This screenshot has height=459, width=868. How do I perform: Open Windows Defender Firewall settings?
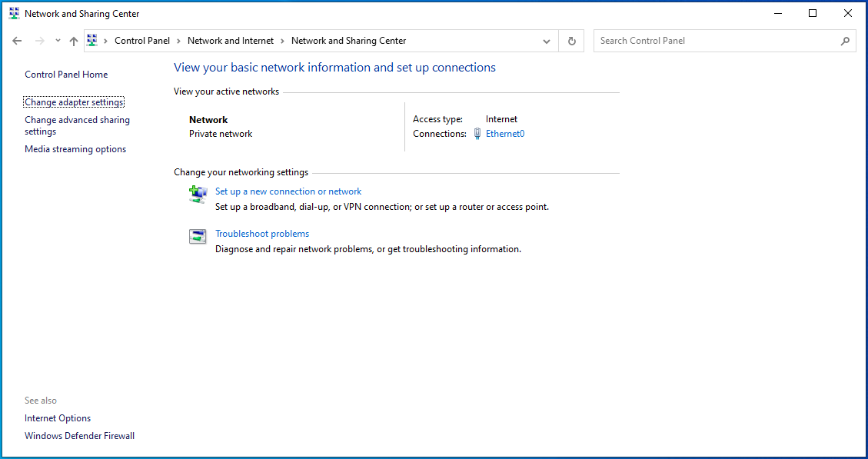pos(79,435)
